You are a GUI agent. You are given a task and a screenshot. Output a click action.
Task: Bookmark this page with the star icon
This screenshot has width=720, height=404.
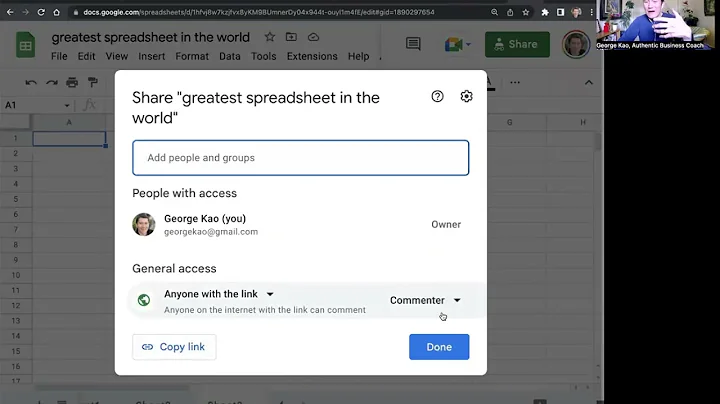(x=526, y=12)
